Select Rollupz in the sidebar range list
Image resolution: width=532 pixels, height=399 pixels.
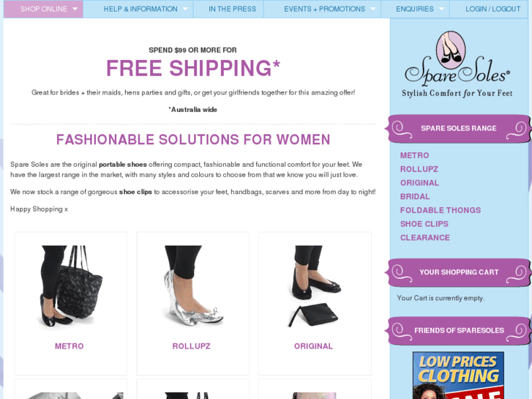click(419, 169)
